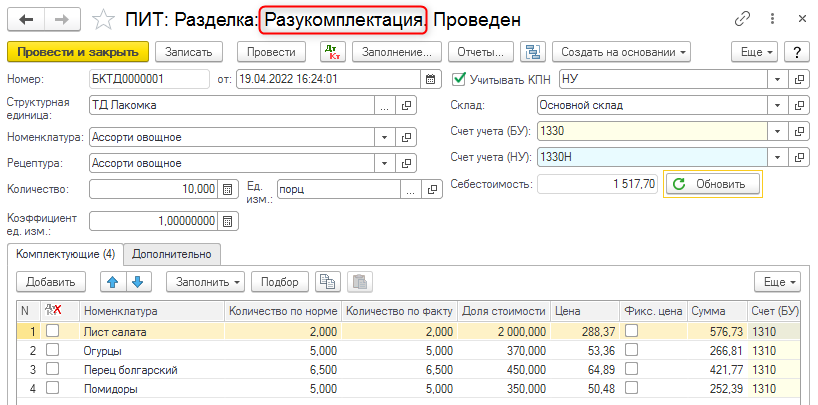
Task: Open the calendar picker for document date
Action: [x=431, y=80]
